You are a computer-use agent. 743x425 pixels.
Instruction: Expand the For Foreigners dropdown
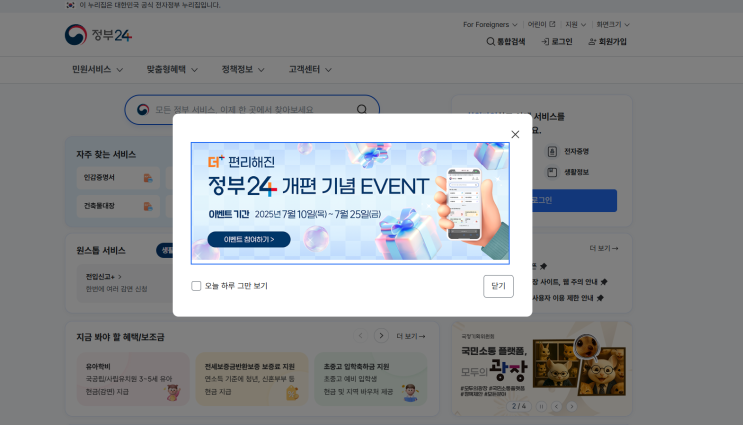tap(490, 25)
